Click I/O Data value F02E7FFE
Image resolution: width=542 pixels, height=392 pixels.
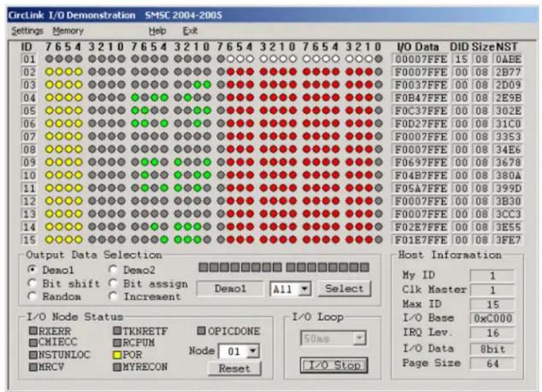[x=420, y=227]
